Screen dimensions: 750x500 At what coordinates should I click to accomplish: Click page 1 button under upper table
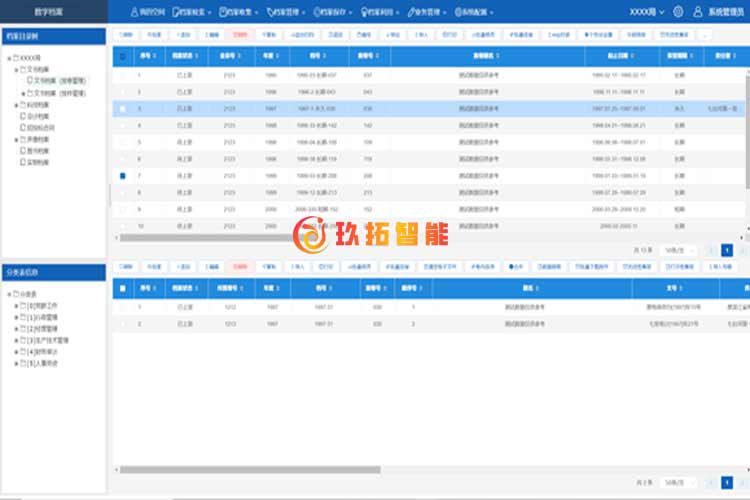[727, 250]
